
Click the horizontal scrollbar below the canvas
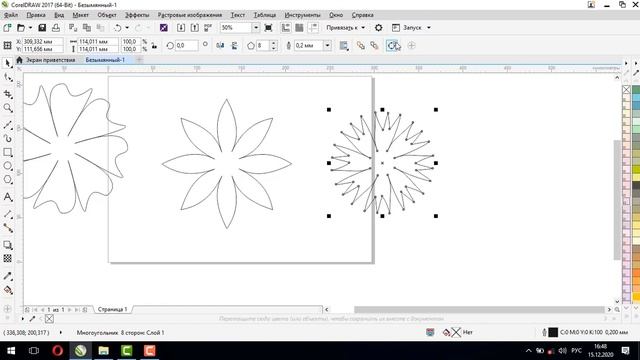[479, 309]
